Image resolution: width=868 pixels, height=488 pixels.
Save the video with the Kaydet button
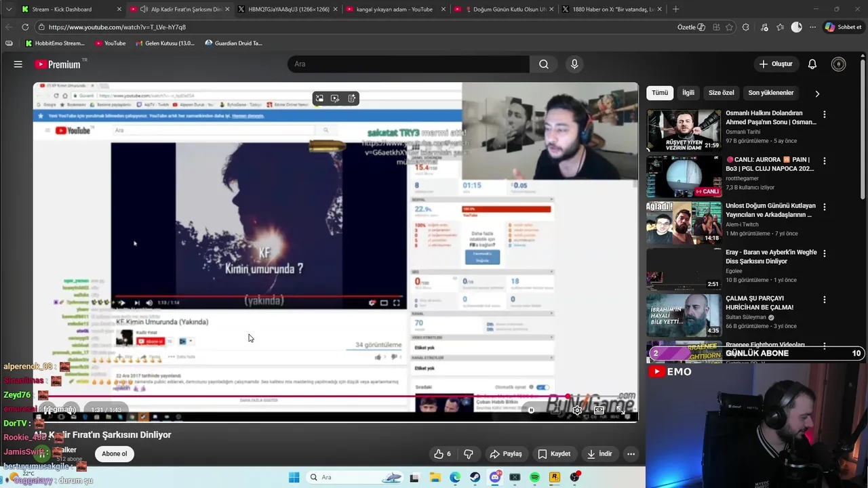click(554, 454)
